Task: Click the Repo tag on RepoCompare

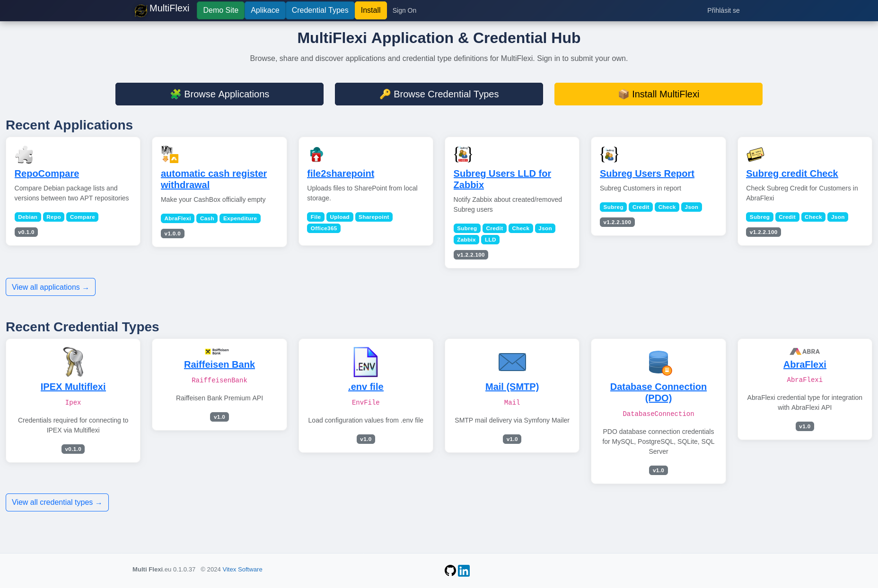Action: [54, 217]
